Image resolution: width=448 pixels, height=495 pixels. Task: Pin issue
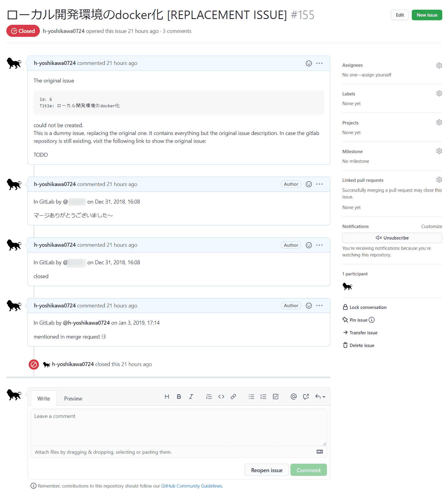point(355,320)
